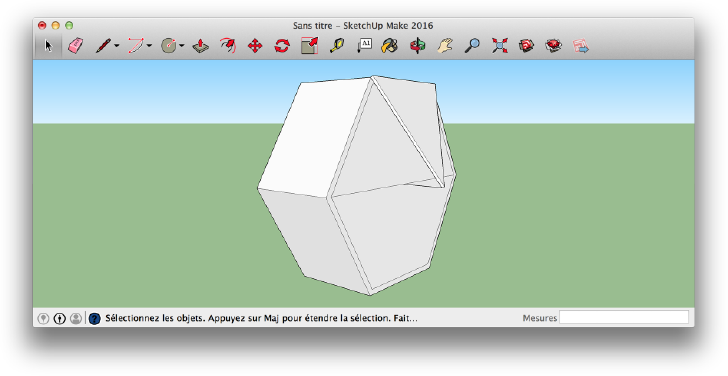Click the window title 'Sans titre – SketchUp Make 2016'
The image size is (728, 376).
coord(363,26)
